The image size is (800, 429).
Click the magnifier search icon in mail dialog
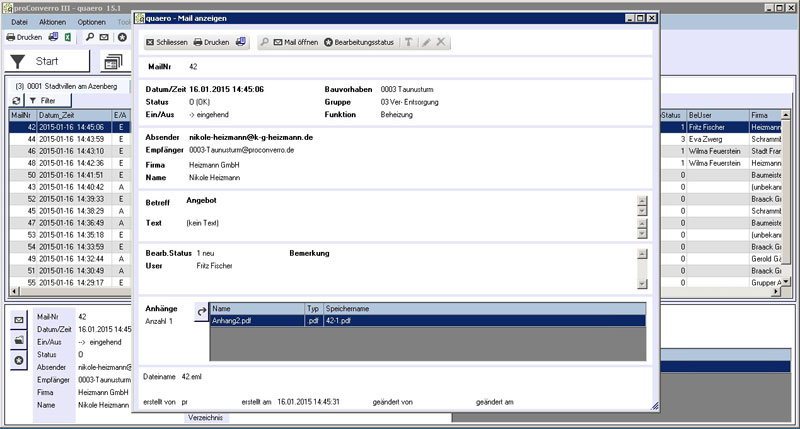coord(264,43)
